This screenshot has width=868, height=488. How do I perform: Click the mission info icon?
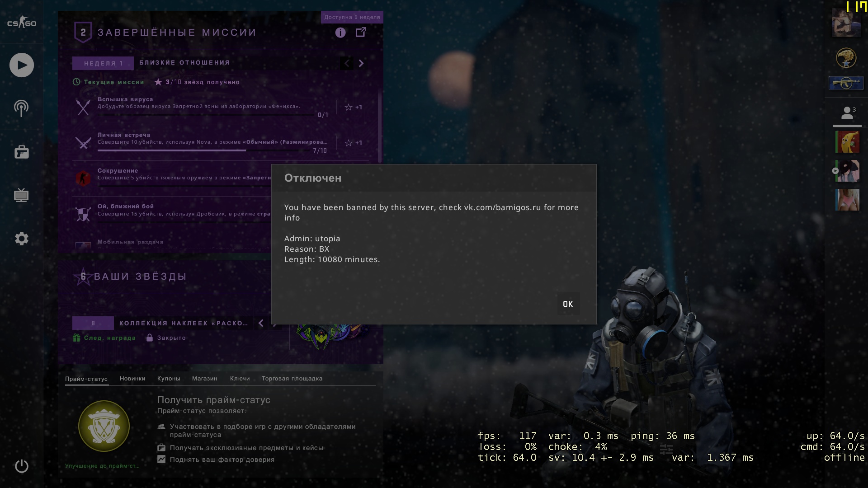(340, 33)
